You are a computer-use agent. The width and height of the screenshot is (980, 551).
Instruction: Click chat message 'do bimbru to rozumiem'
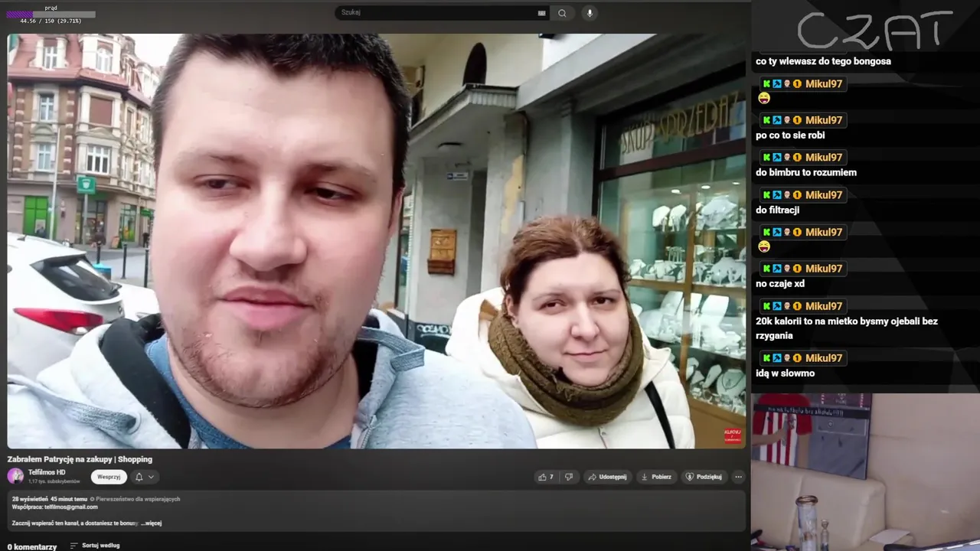tap(806, 172)
